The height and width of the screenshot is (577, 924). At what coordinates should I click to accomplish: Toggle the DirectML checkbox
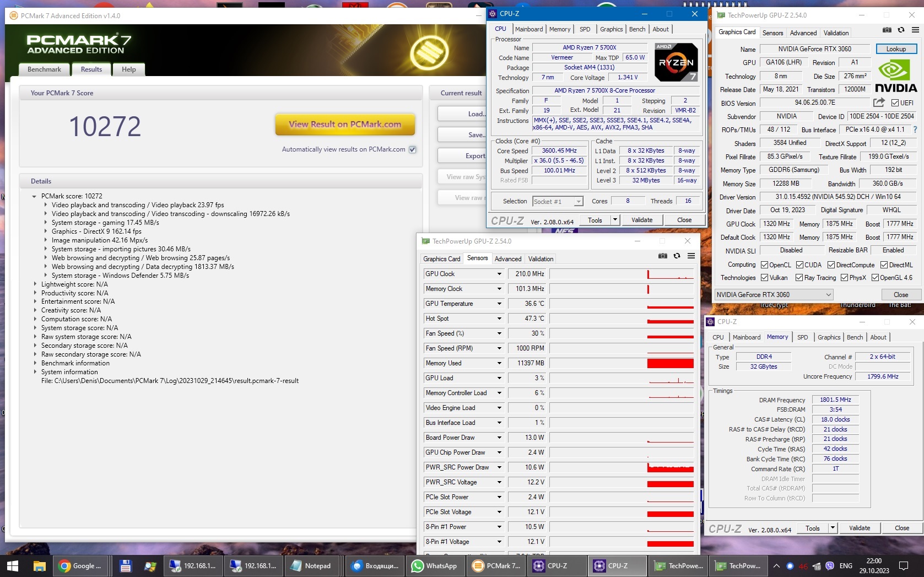tap(884, 265)
